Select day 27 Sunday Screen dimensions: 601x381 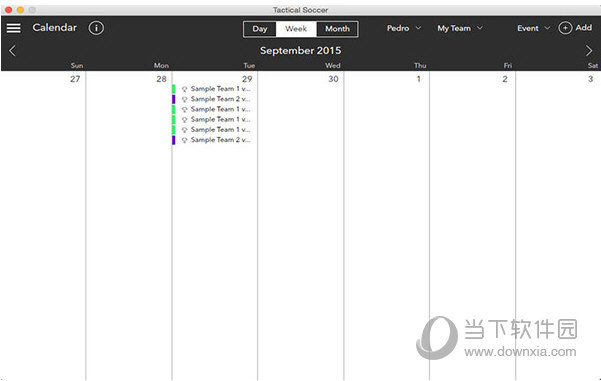click(75, 79)
